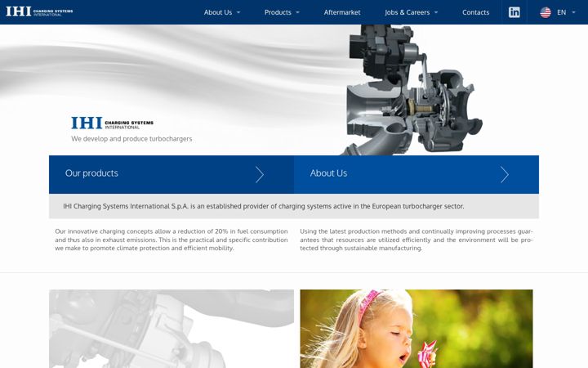This screenshot has height=368, width=588.
Task: Open Jobs & Careers navigation item
Action: pos(407,12)
